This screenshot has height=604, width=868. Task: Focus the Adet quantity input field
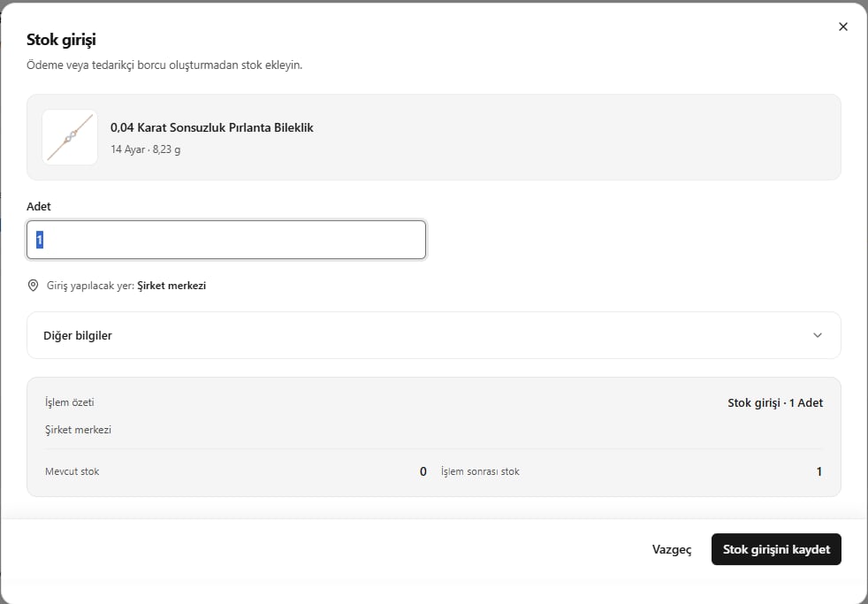226,240
